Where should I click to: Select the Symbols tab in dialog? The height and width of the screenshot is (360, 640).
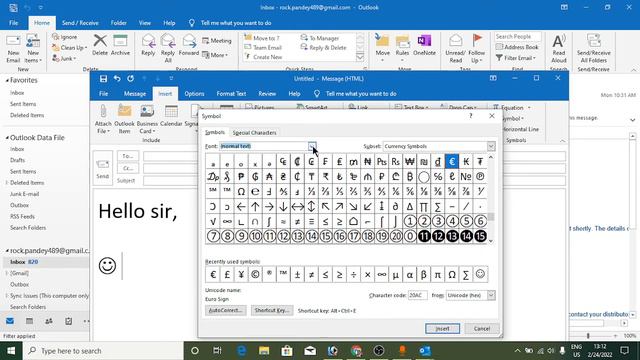point(215,133)
